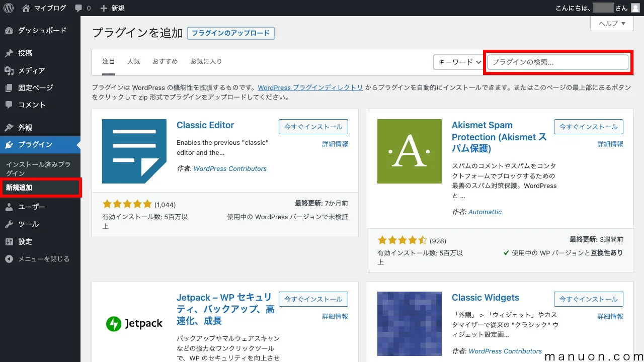The height and width of the screenshot is (362, 644).
Task: Open the Jetpack title link
Action: pyautogui.click(x=225, y=309)
